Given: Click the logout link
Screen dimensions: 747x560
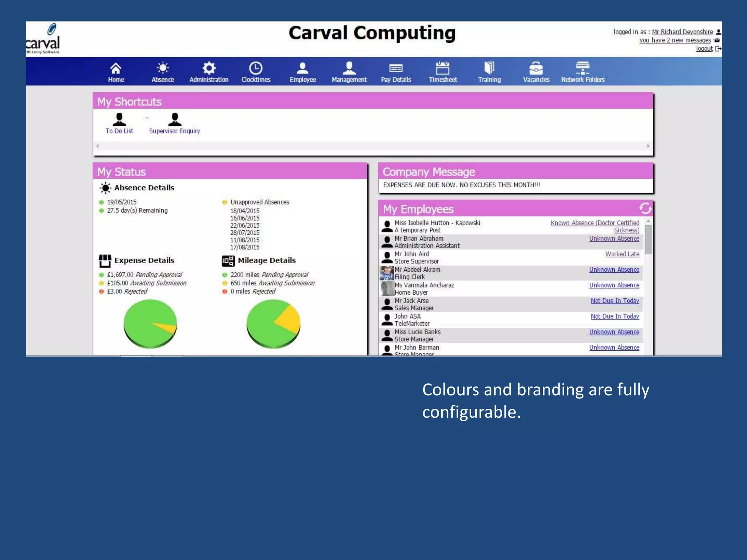Looking at the screenshot, I should 704,49.
